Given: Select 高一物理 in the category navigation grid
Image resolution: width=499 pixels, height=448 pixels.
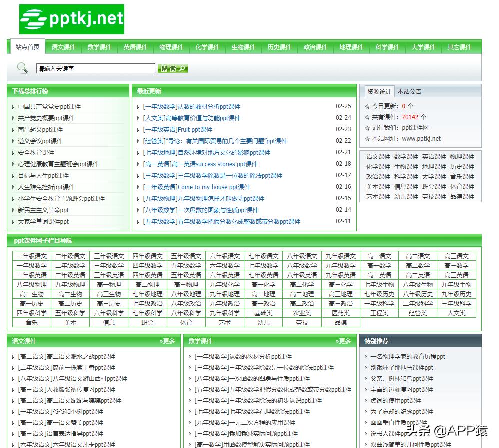Looking at the screenshot, I should click(109, 284).
